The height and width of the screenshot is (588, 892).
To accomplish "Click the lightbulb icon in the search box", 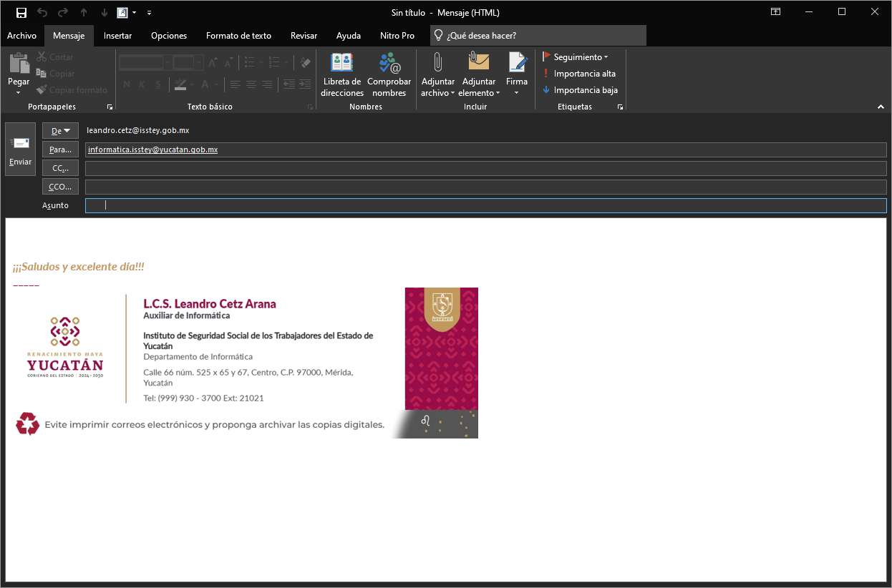I will click(438, 35).
